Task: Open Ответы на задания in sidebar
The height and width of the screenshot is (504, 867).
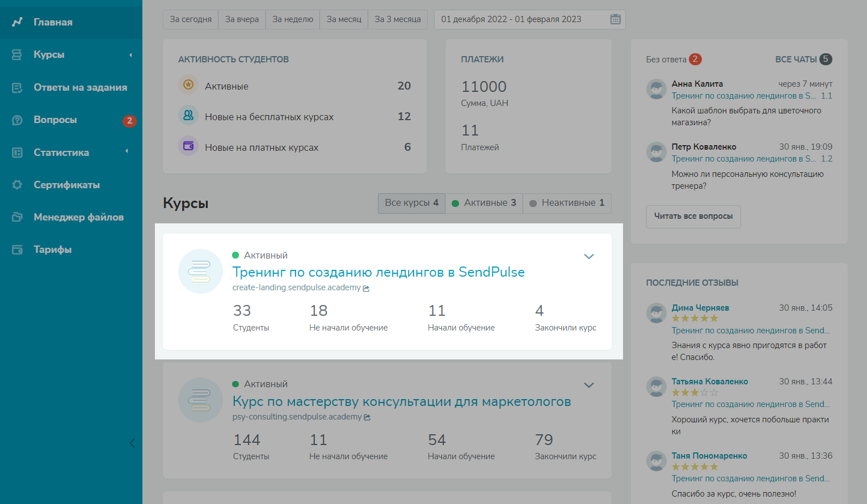Action: (x=80, y=87)
